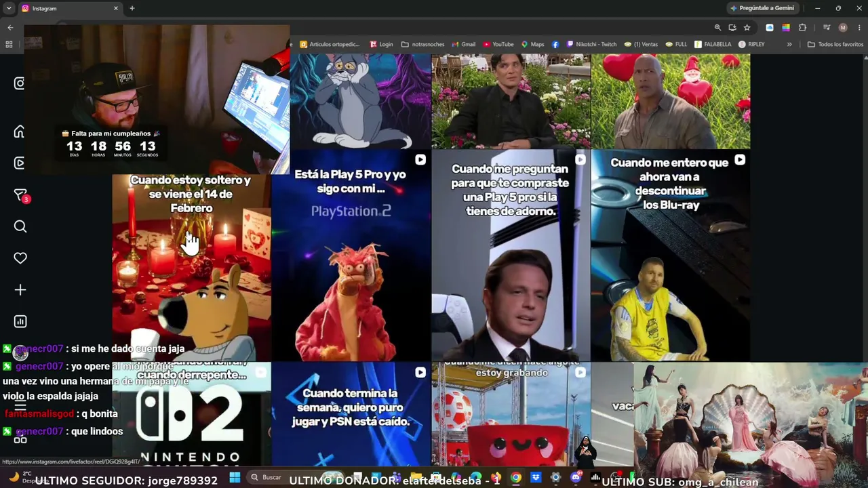Open the descontinuar los Blu-ray reel
The image size is (868, 488).
click(671, 256)
